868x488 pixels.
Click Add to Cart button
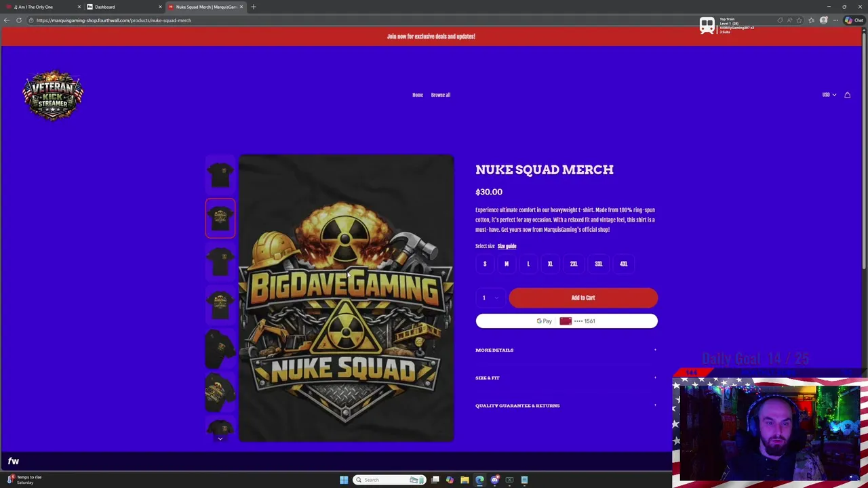click(x=583, y=298)
